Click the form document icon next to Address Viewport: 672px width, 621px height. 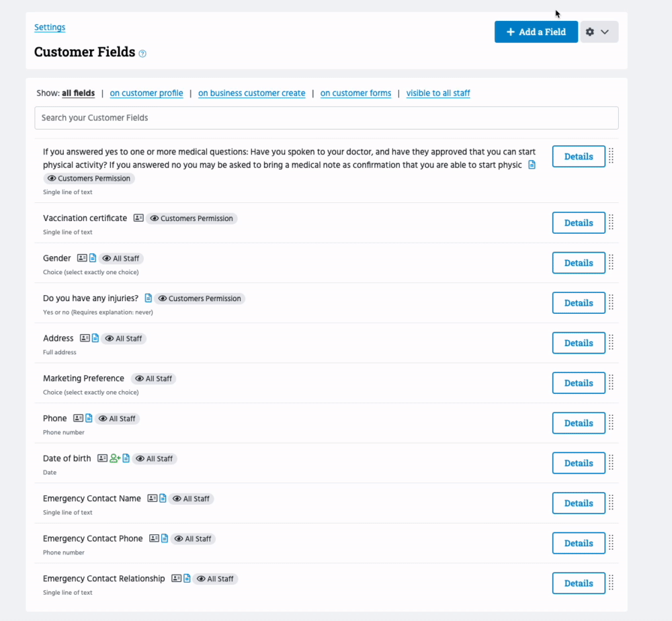coord(95,338)
